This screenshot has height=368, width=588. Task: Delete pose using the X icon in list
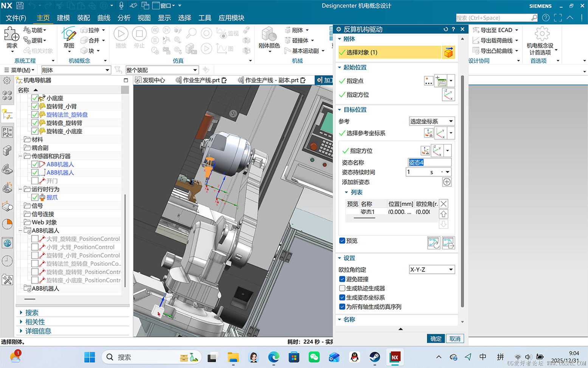[444, 204]
